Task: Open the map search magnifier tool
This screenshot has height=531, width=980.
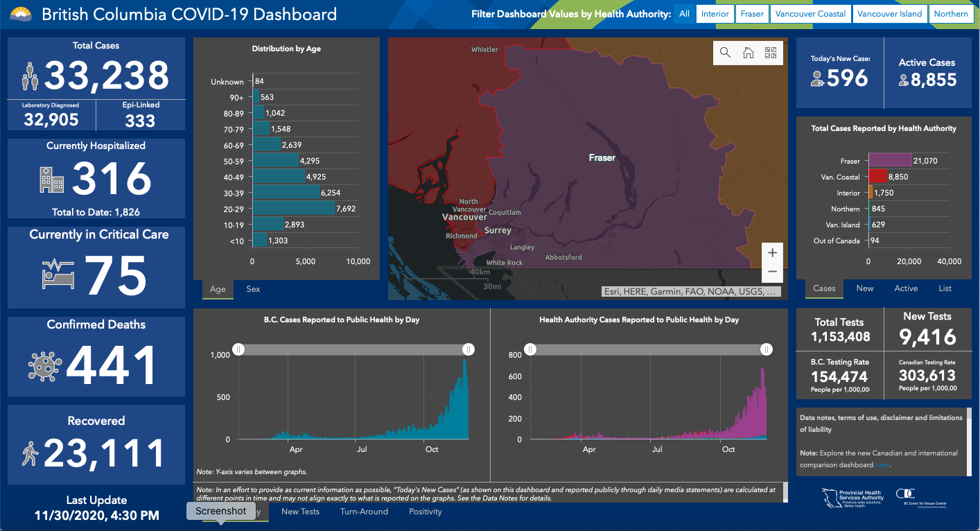Action: click(x=725, y=53)
